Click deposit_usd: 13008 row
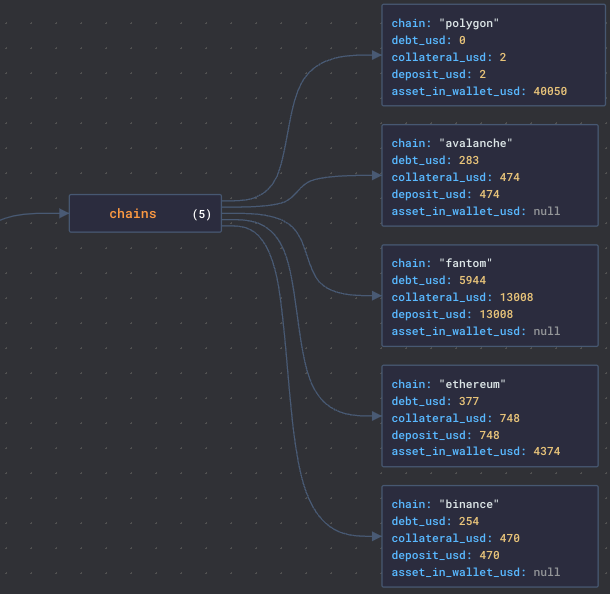 (x=452, y=314)
